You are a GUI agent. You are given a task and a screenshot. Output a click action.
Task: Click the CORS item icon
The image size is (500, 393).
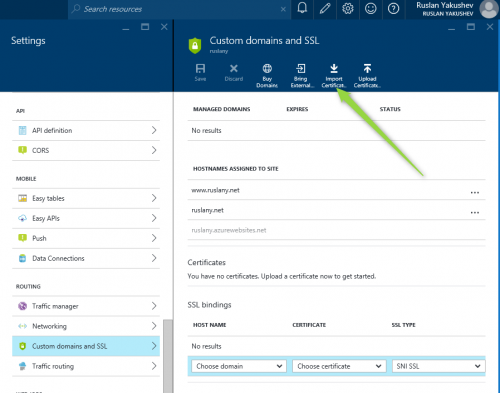pos(22,150)
